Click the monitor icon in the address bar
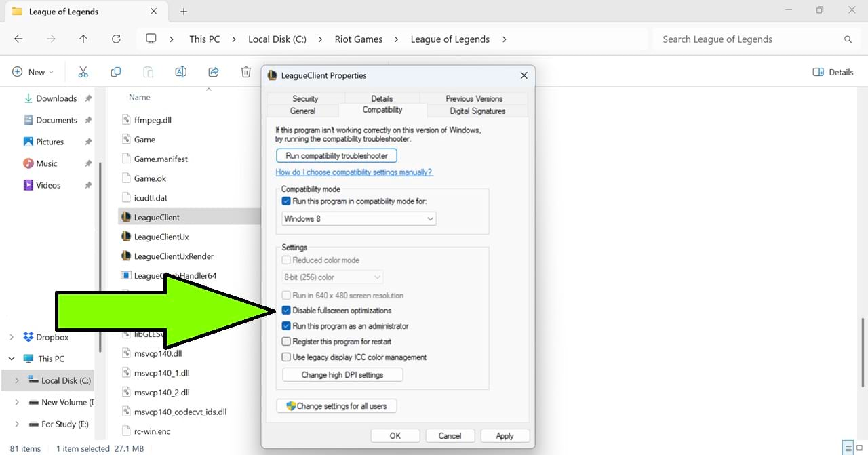 pyautogui.click(x=151, y=39)
